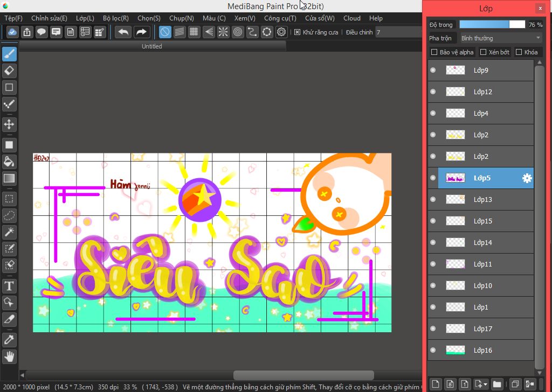Duplicate the layer with the copy icon
The width and height of the screenshot is (552, 392).
click(515, 384)
